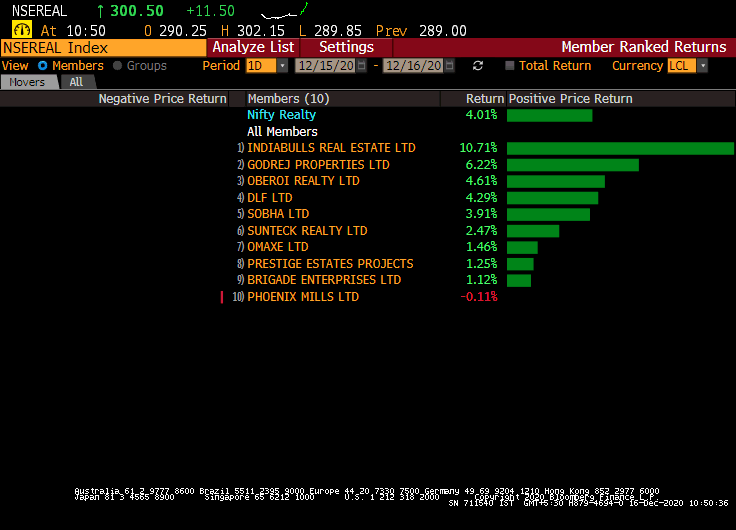Click red negative bar marker for Phoenix Mills
The height and width of the screenshot is (530, 736).
tap(223, 297)
